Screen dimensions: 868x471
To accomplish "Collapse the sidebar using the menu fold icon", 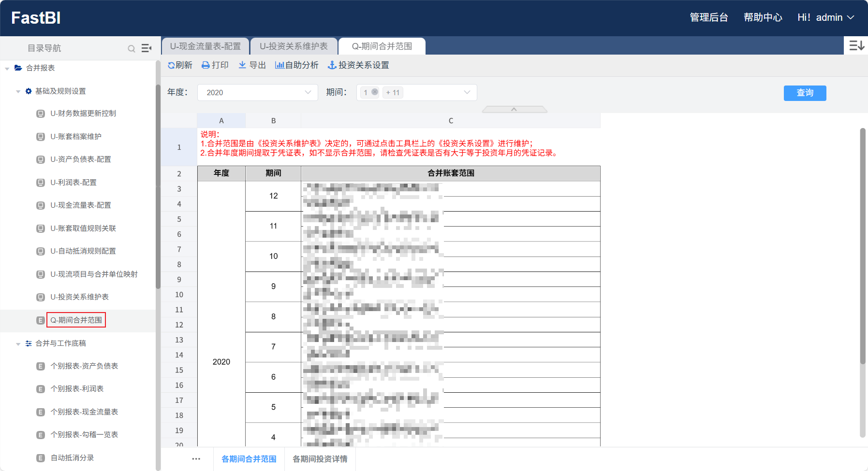I will (x=146, y=48).
